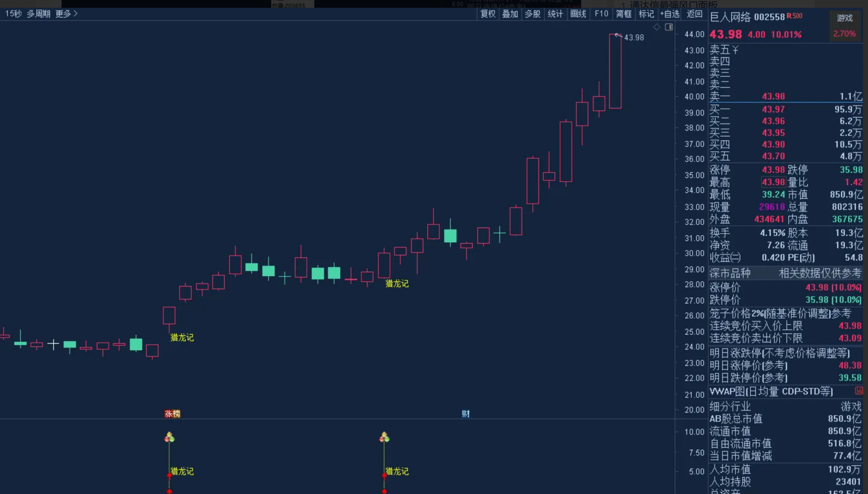The width and height of the screenshot is (868, 494).
Task: Click the 最高 43.98 highlighted price field
Action: pos(773,182)
